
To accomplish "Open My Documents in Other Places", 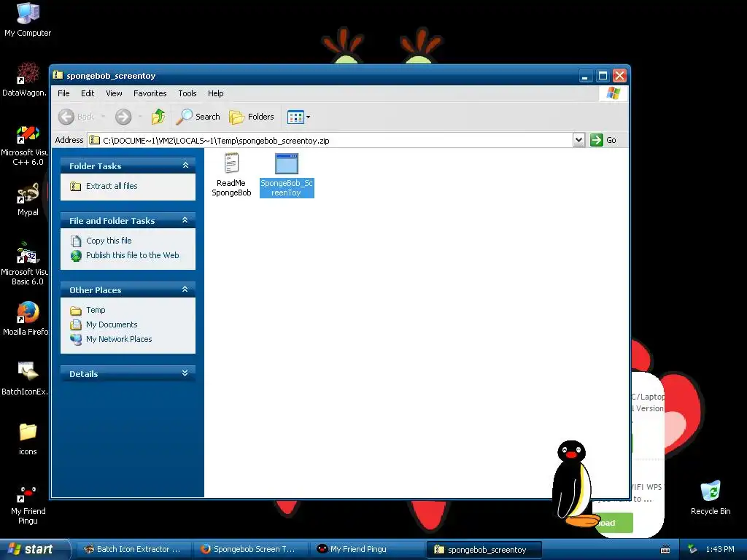I will [x=112, y=324].
